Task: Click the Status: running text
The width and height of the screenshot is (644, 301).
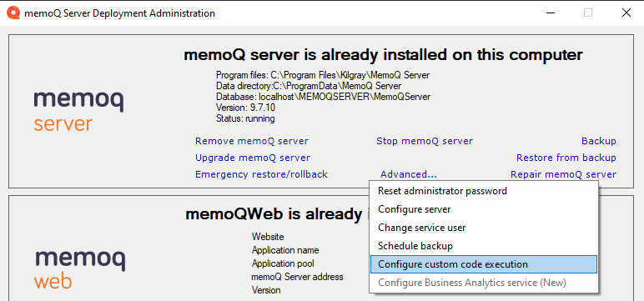Action: pos(245,119)
